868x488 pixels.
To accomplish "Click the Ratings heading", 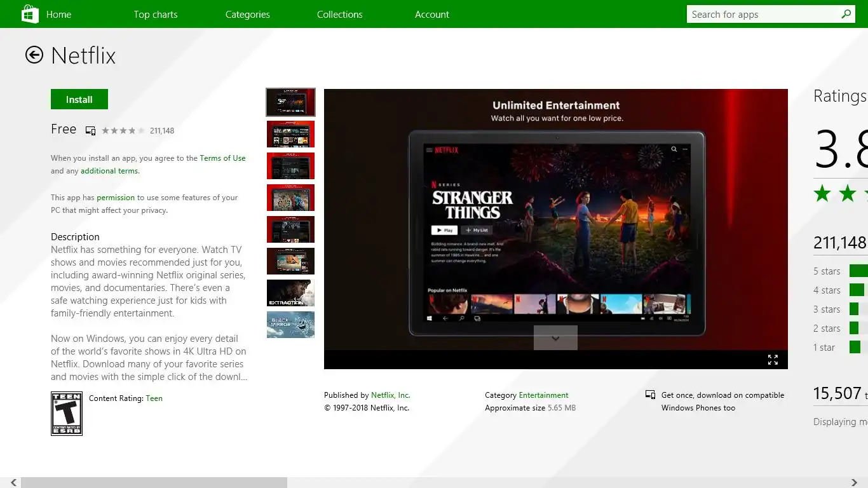I will click(x=840, y=96).
